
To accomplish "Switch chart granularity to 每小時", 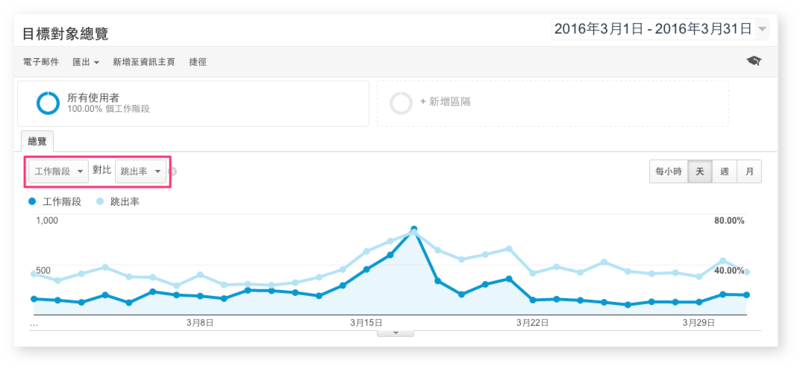I will [668, 171].
